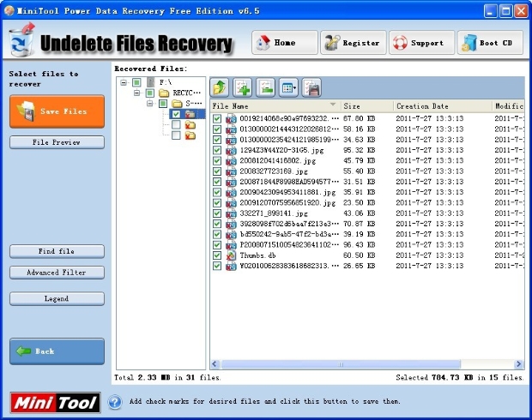Click the blue question mark help icon
This screenshot has width=532, height=420.
pos(115,402)
